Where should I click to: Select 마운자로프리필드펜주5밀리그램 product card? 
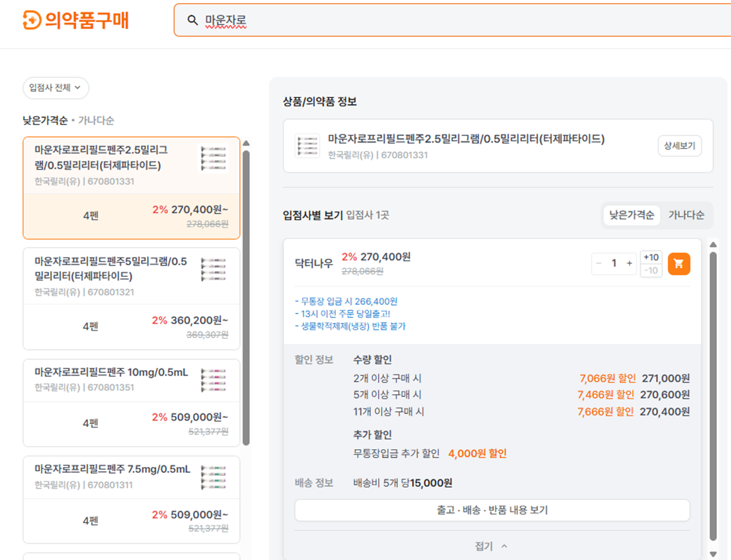[x=132, y=299]
